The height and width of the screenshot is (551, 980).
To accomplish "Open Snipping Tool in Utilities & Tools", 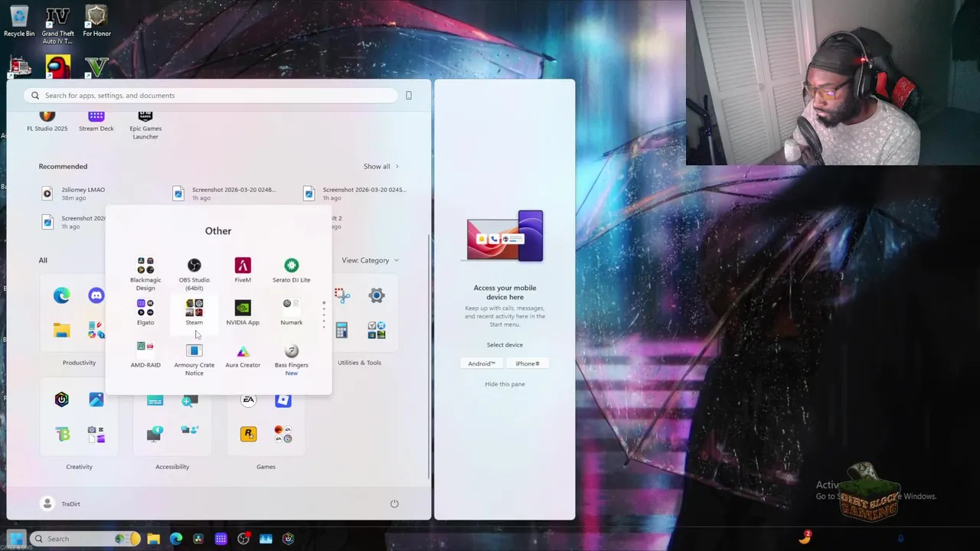I will (341, 295).
